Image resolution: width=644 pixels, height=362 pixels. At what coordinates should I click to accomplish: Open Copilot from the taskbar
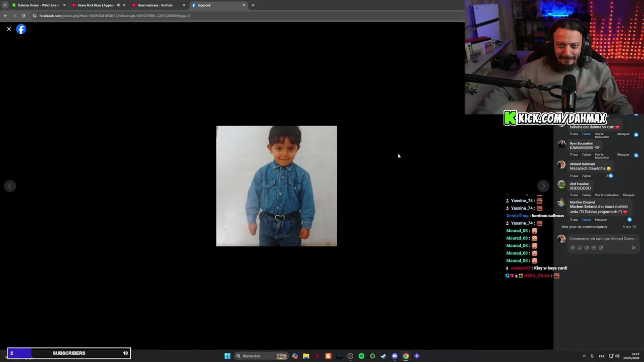(295, 356)
